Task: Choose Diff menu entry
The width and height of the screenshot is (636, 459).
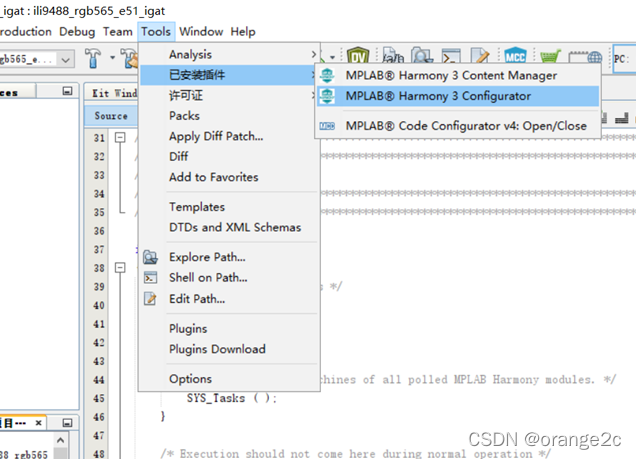Action: click(x=229, y=157)
